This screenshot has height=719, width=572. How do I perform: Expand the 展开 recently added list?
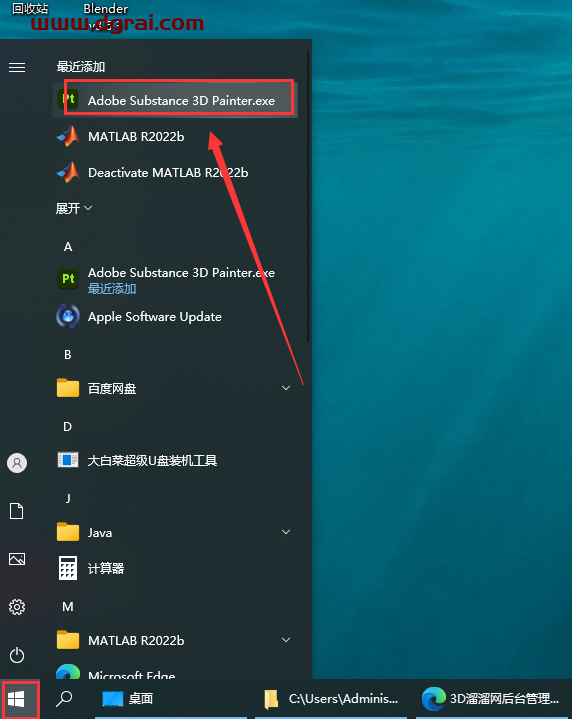(x=73, y=209)
